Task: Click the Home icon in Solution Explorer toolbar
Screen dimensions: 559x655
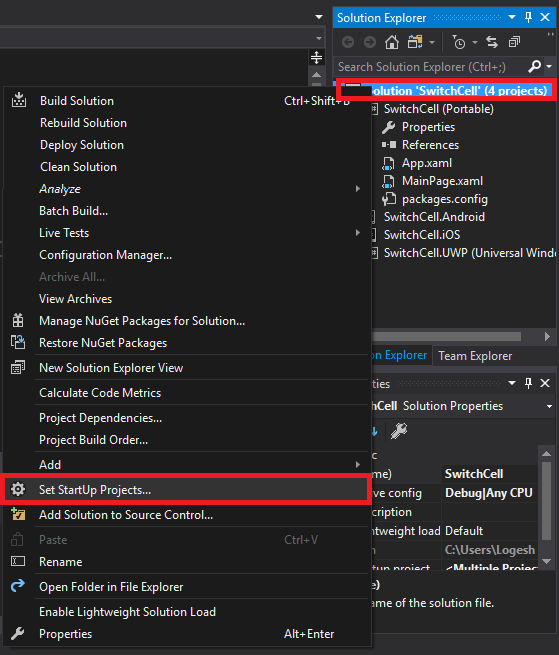Action: pyautogui.click(x=391, y=42)
